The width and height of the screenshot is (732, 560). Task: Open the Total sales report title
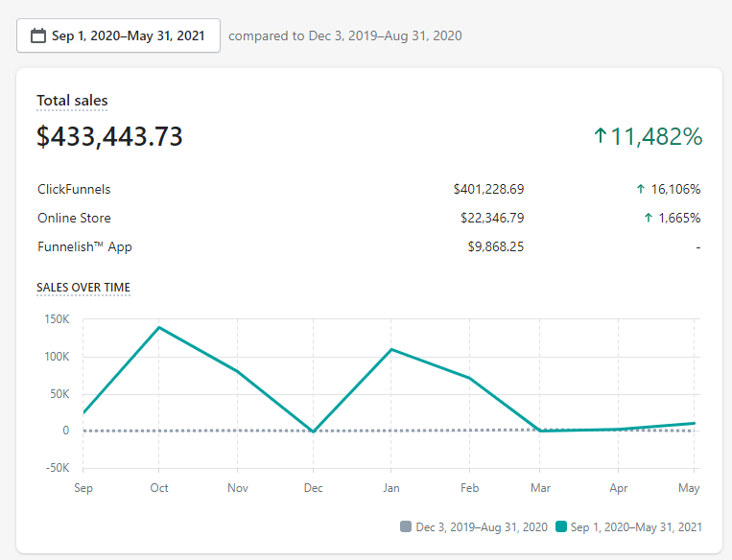[72, 101]
